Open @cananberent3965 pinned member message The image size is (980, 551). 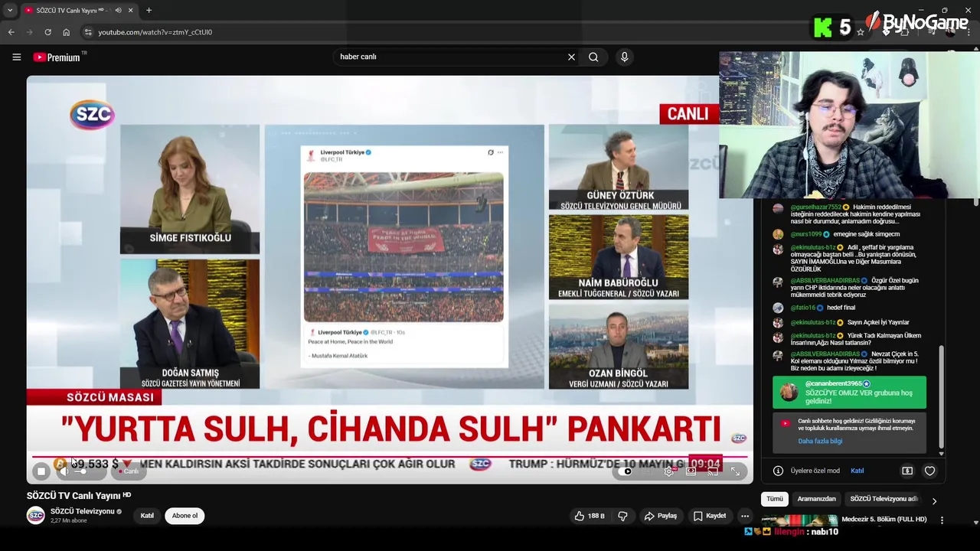pyautogui.click(x=849, y=392)
